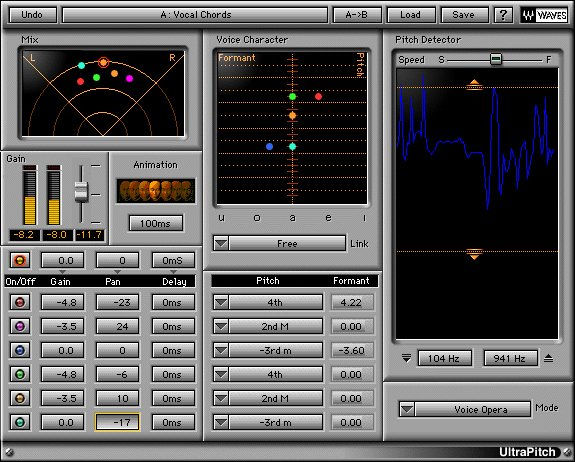The width and height of the screenshot is (575, 462).
Task: Click the 941 Hz maximum frequency field
Action: [510, 358]
